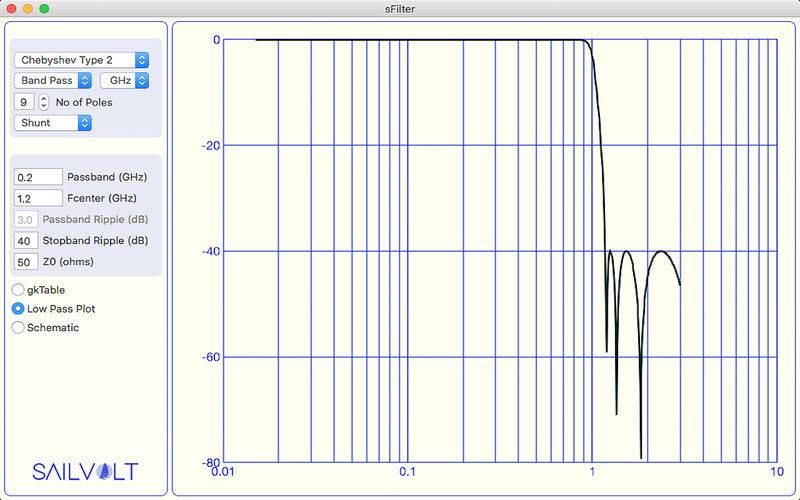The height and width of the screenshot is (500, 800).
Task: Click the Stopband Ripple (dB) label
Action: coord(95,240)
